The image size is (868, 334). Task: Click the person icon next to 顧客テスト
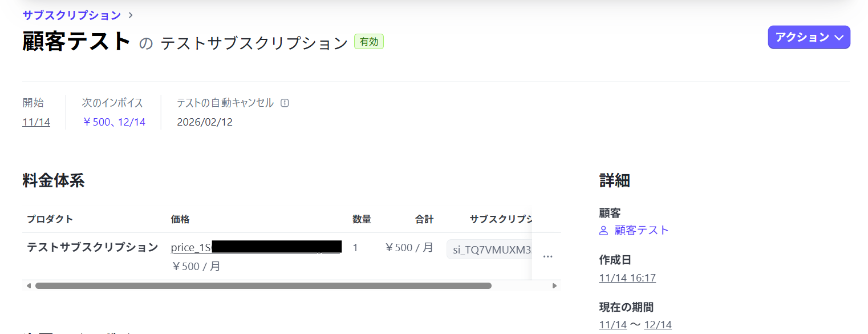click(604, 231)
